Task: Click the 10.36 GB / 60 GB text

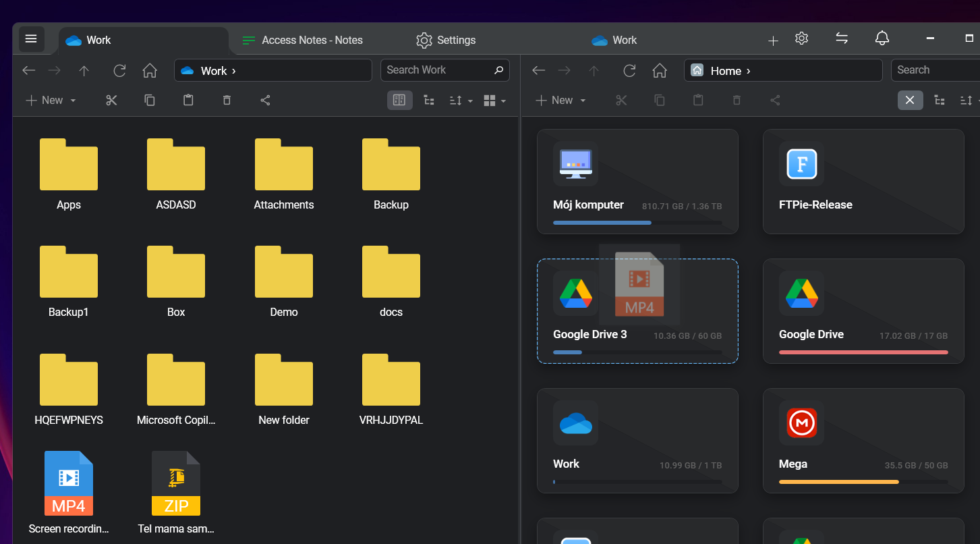Action: [687, 335]
